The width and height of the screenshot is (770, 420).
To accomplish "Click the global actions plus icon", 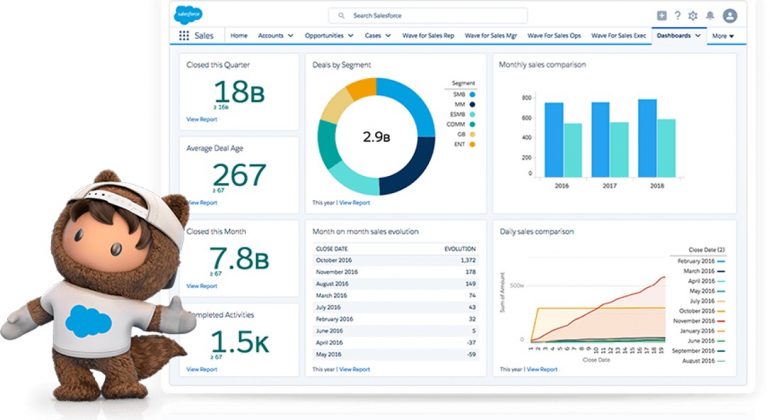I will point(661,16).
